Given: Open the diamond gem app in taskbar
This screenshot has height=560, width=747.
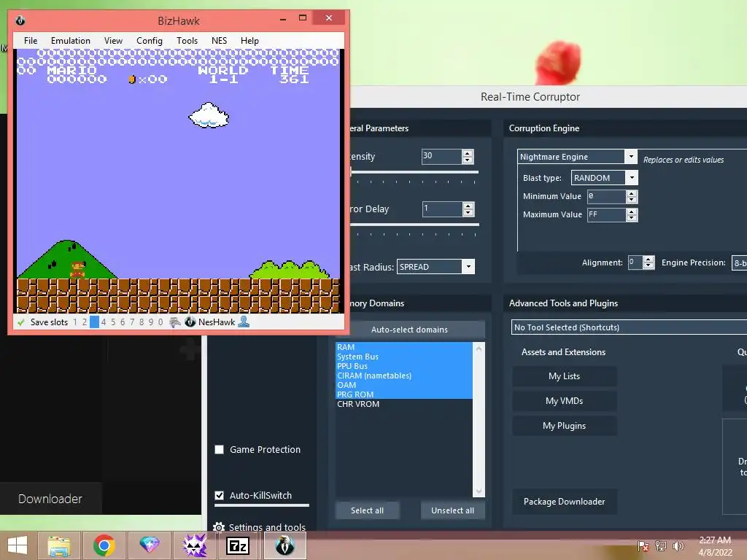Looking at the screenshot, I should pyautogui.click(x=149, y=545).
